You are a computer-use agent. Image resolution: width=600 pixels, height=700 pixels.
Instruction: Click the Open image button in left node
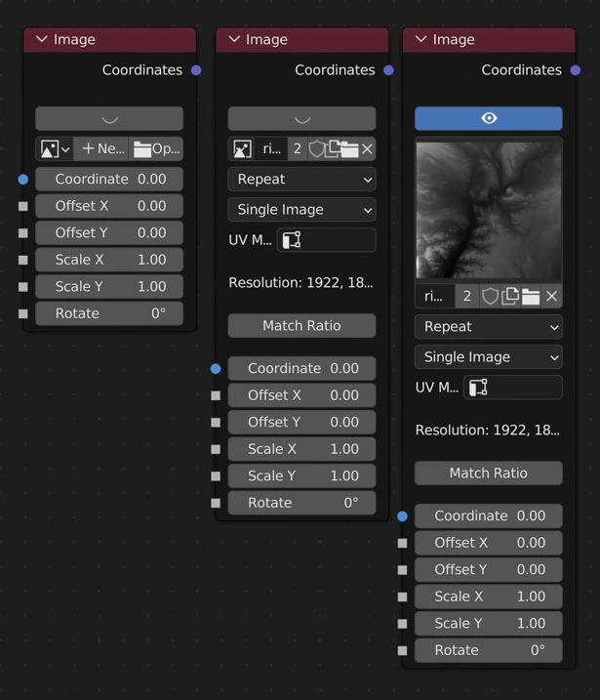pyautogui.click(x=157, y=149)
